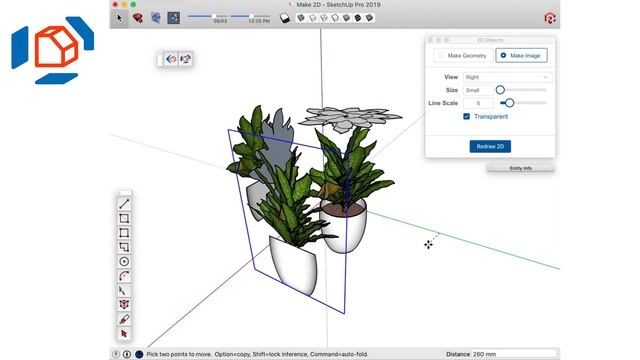
Task: Click the Redraw 2D button
Action: coord(490,146)
